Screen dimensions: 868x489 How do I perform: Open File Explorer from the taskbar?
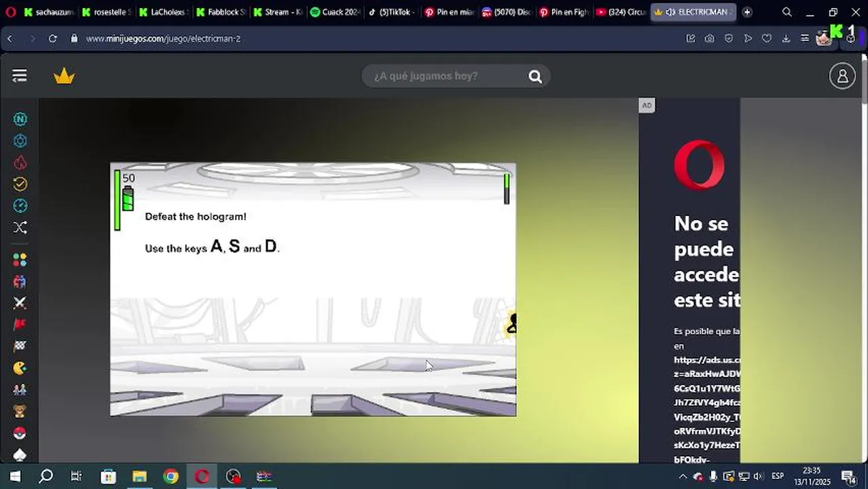pos(139,476)
